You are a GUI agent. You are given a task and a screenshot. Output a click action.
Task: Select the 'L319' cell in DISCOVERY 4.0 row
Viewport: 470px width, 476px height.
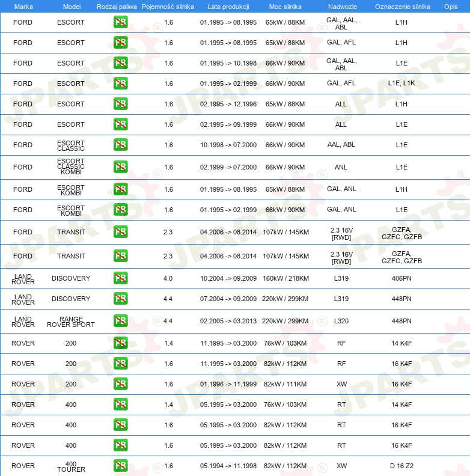click(341, 278)
